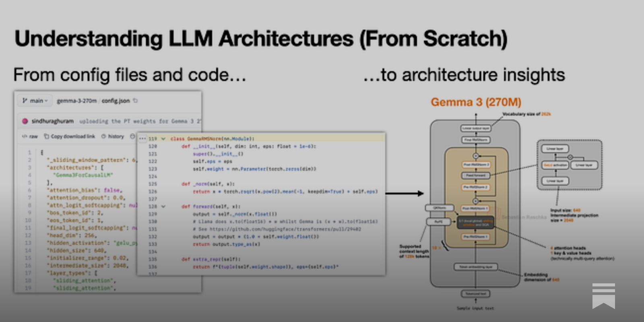
Task: Select config.json in the file path
Action: 116,101
